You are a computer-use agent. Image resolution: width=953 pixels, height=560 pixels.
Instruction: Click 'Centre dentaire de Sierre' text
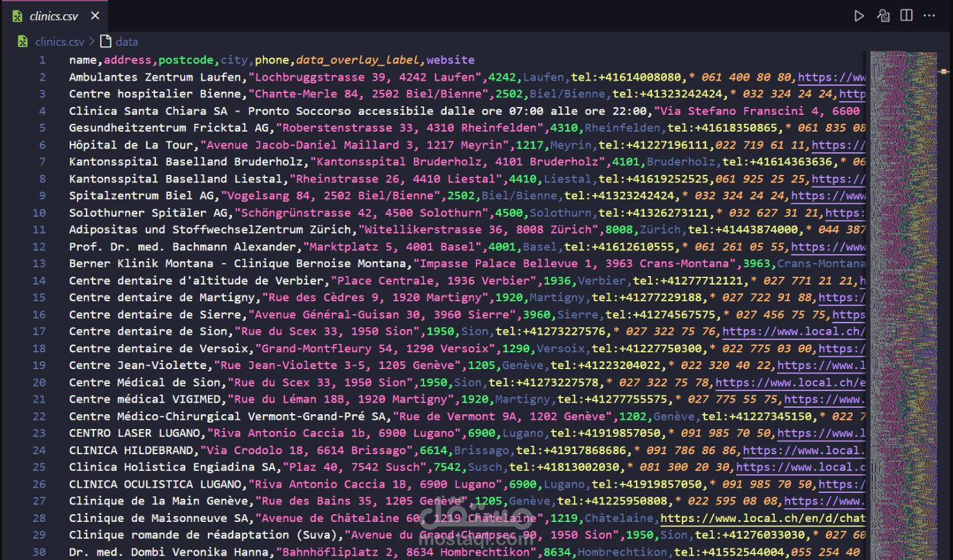[155, 315]
